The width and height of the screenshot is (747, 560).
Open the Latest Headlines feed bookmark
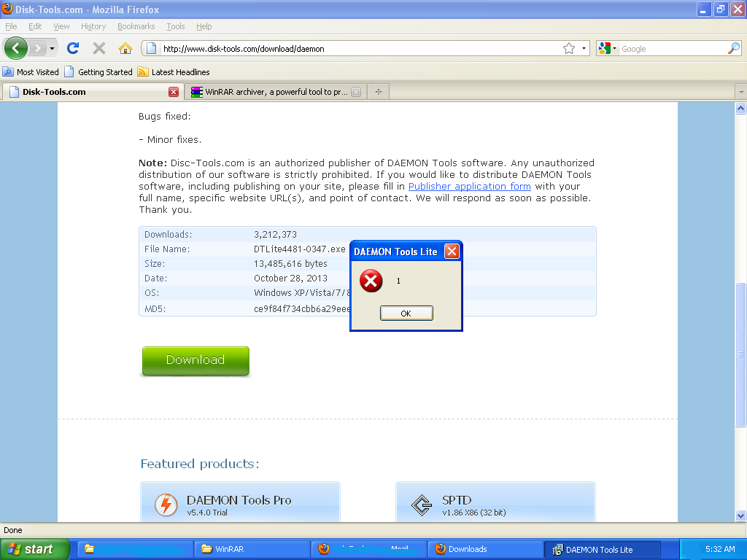(x=174, y=72)
